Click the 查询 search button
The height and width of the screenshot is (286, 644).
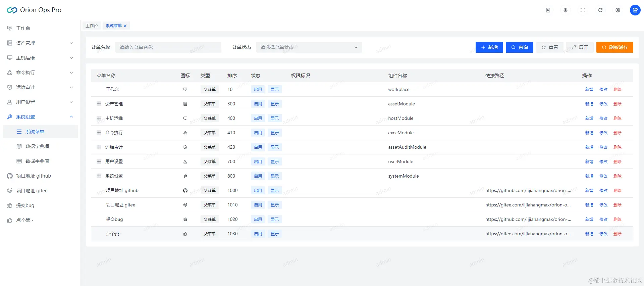pos(520,47)
